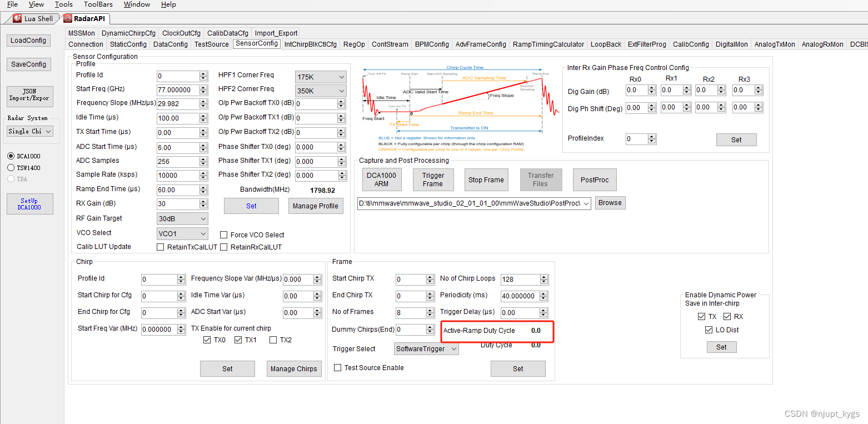Screen dimensions: 868x424
Task: Click the Dynamic Power Save Set button
Action: (721, 347)
